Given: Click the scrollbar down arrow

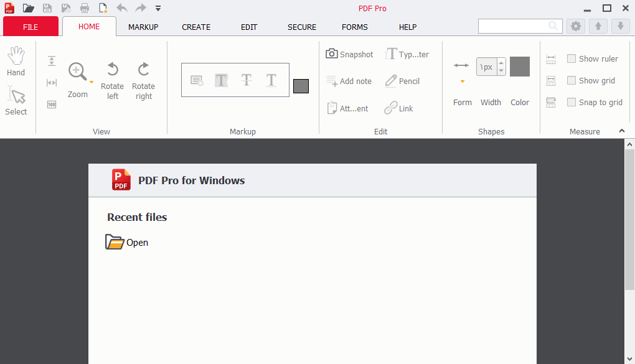Looking at the screenshot, I should (629, 359).
